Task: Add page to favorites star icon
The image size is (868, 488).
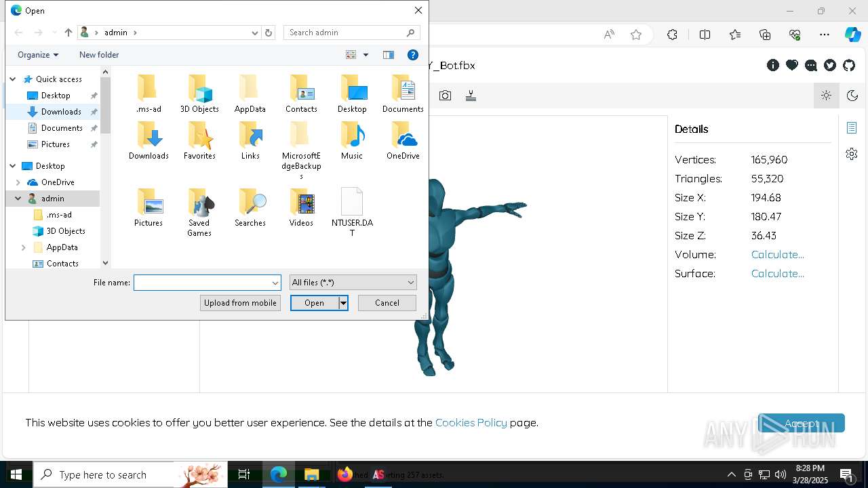Action: pos(636,35)
